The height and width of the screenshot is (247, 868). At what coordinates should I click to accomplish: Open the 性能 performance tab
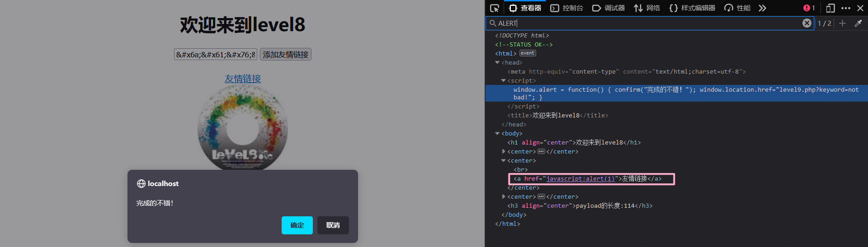(x=737, y=8)
